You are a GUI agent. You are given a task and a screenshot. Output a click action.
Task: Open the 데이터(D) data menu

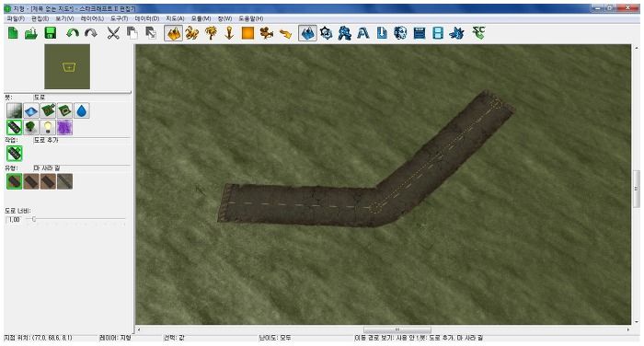[x=147, y=18]
